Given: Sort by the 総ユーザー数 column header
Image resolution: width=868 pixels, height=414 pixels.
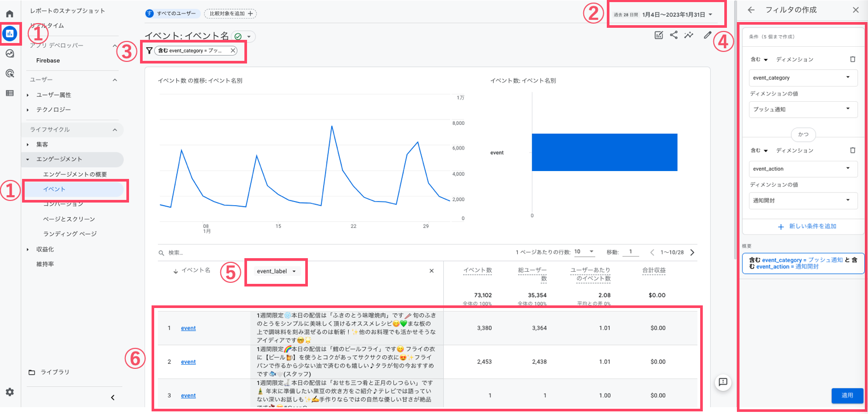Looking at the screenshot, I should (532, 274).
